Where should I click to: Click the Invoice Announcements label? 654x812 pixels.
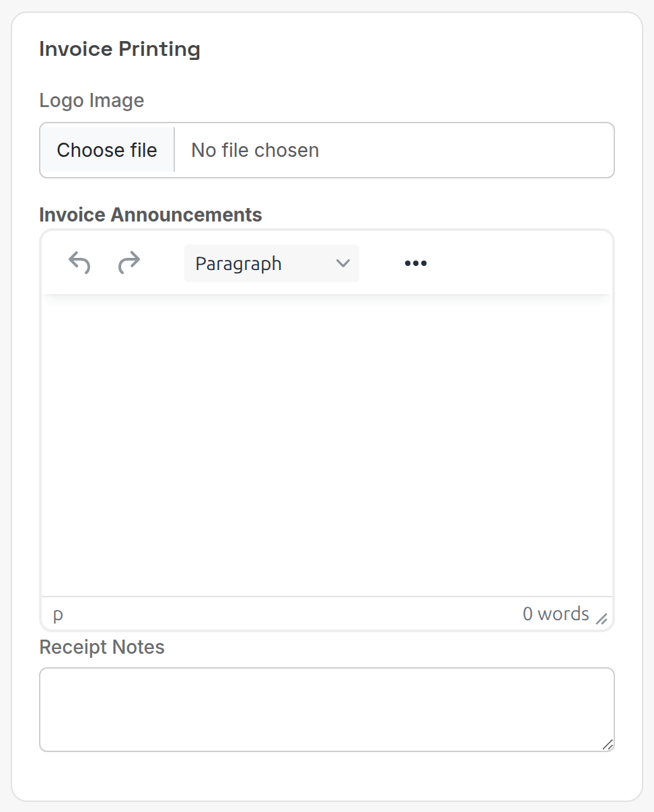(151, 215)
